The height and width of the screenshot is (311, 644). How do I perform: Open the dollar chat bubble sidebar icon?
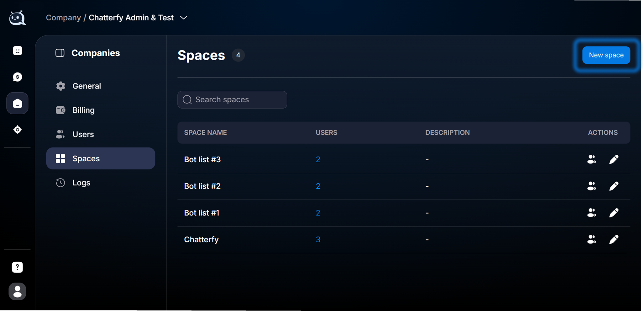pos(18,77)
